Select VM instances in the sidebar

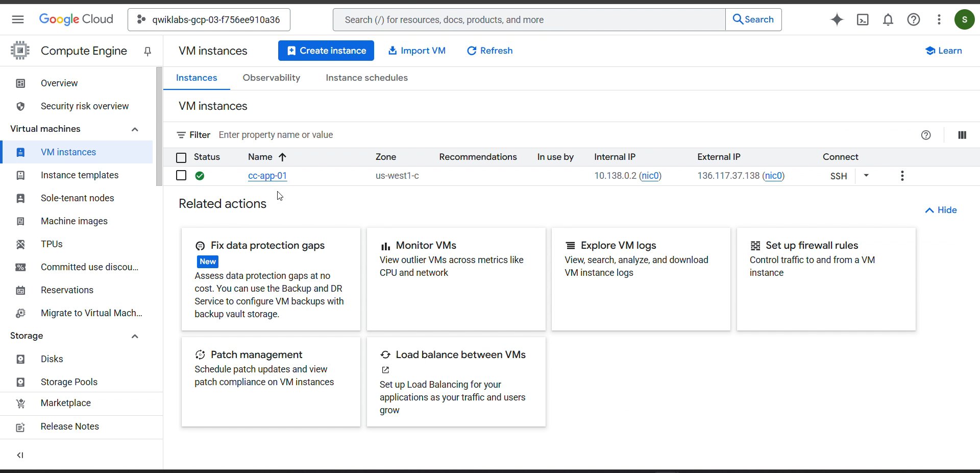(77, 152)
